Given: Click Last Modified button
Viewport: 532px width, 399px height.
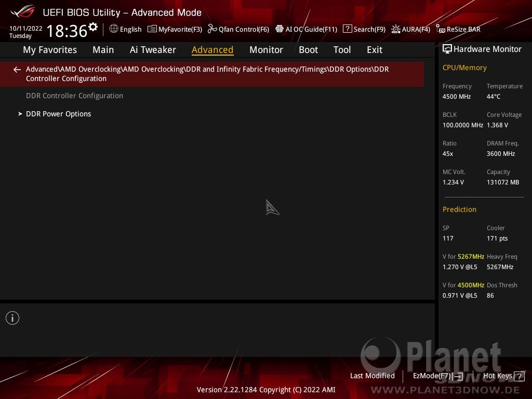Looking at the screenshot, I should click(x=372, y=376).
